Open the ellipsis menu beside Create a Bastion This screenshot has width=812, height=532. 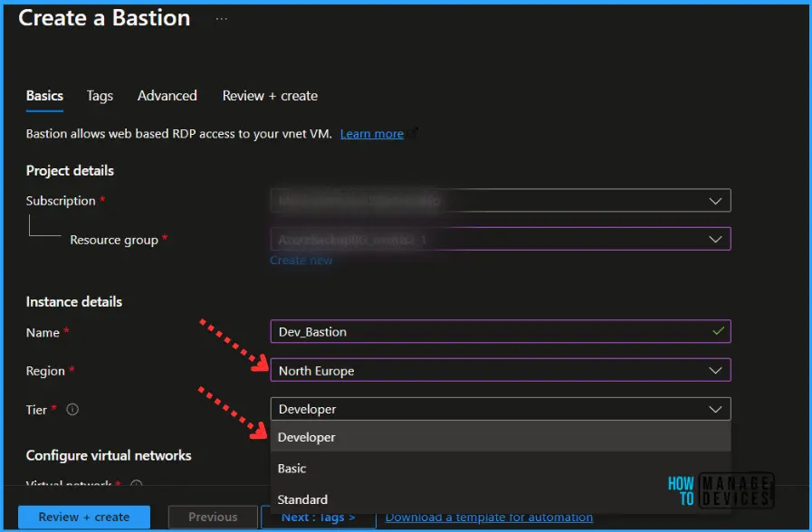point(221,19)
